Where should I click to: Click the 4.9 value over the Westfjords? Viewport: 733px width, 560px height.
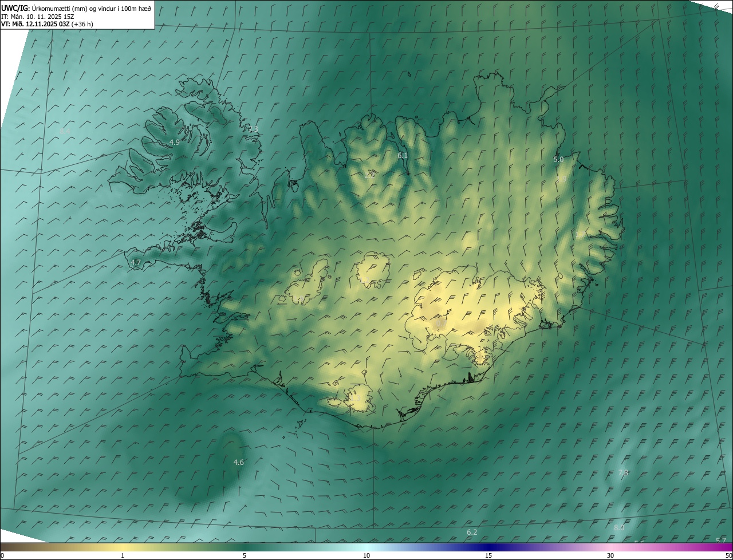pos(175,142)
